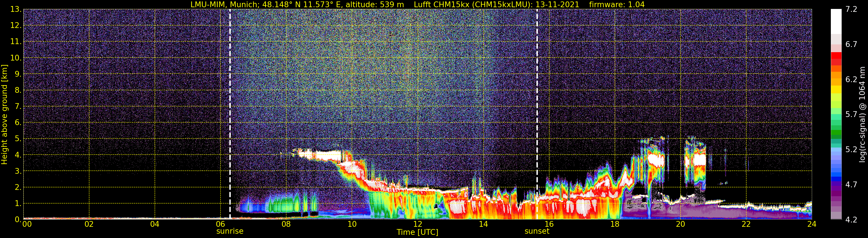Click the time axis tick '00'
868x238 pixels.
tap(27, 224)
